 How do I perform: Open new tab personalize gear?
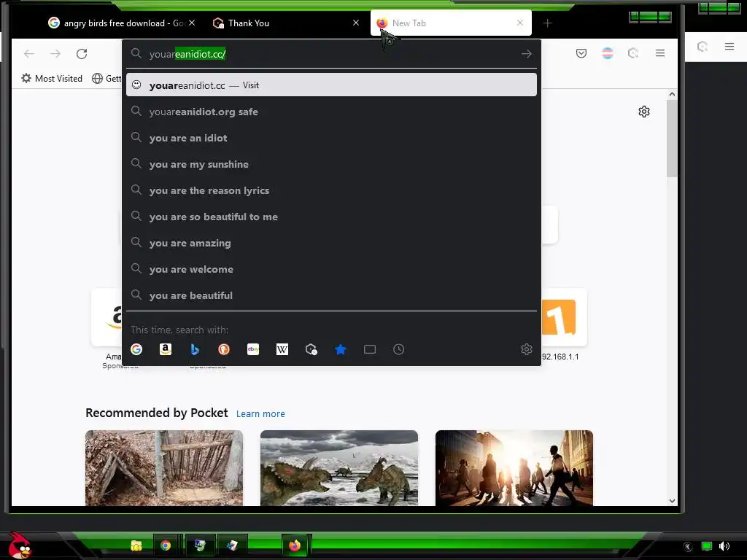click(644, 112)
